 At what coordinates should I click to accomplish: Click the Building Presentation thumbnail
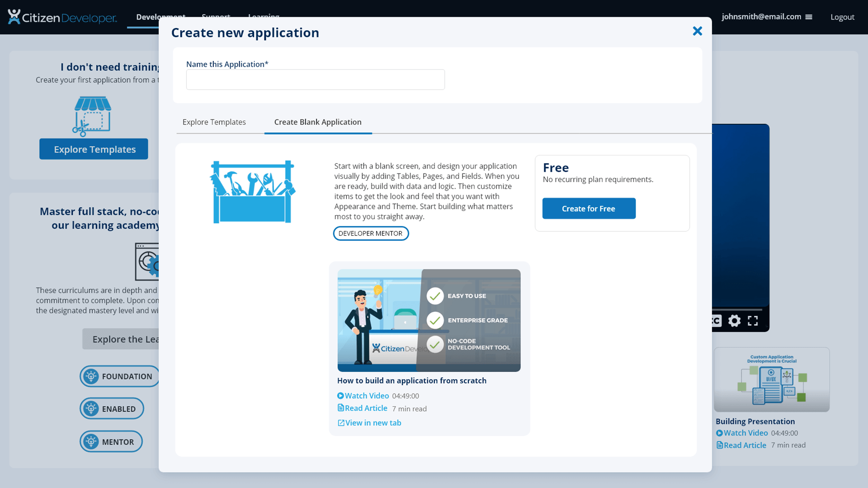click(771, 380)
